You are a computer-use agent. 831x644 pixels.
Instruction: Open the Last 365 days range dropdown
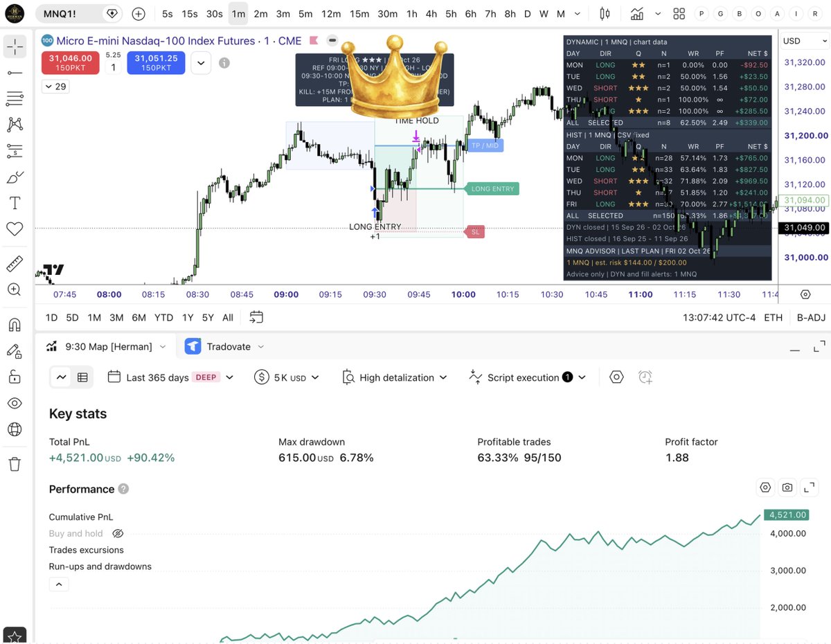pyautogui.click(x=171, y=377)
